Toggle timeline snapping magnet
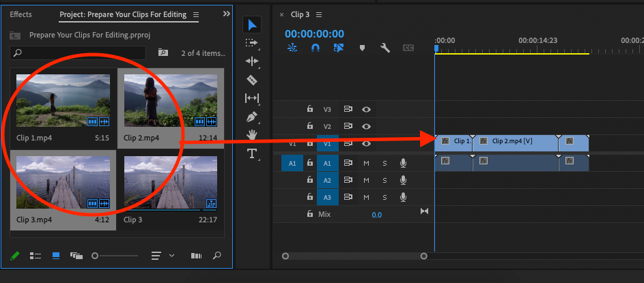 click(315, 48)
